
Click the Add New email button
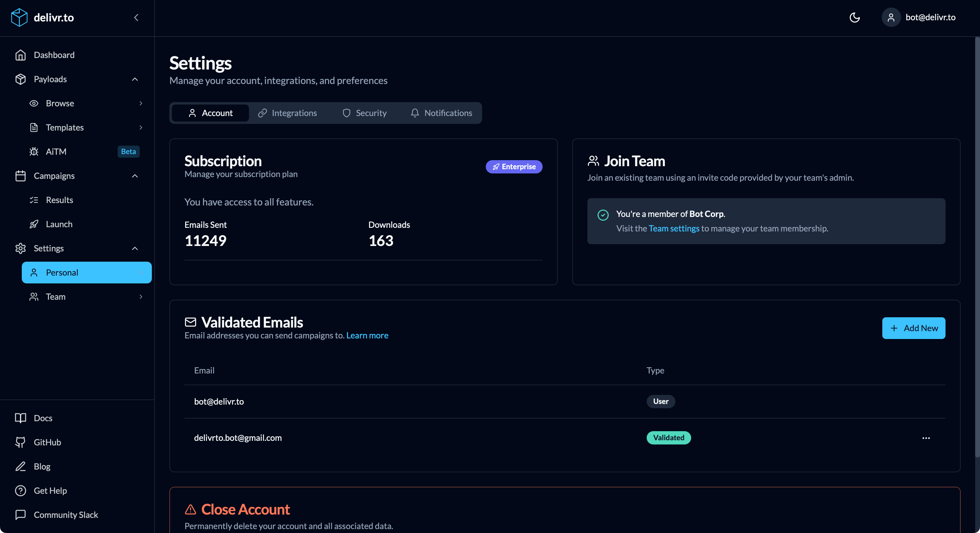(x=913, y=328)
